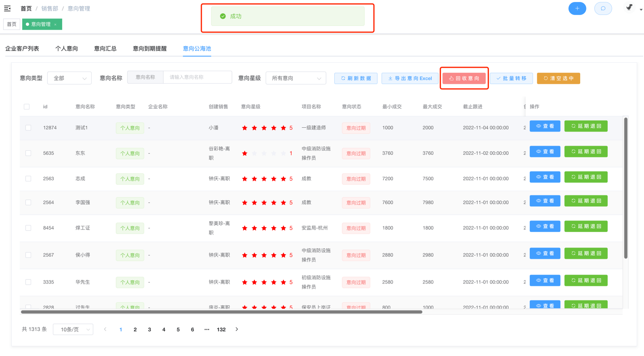Click the previous page arrow in pagination
This screenshot has height=356, width=644.
[105, 329]
